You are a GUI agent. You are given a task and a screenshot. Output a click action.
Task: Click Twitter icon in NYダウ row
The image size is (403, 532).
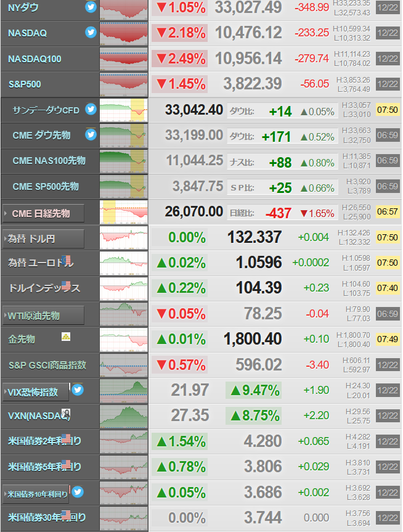pos(91,7)
